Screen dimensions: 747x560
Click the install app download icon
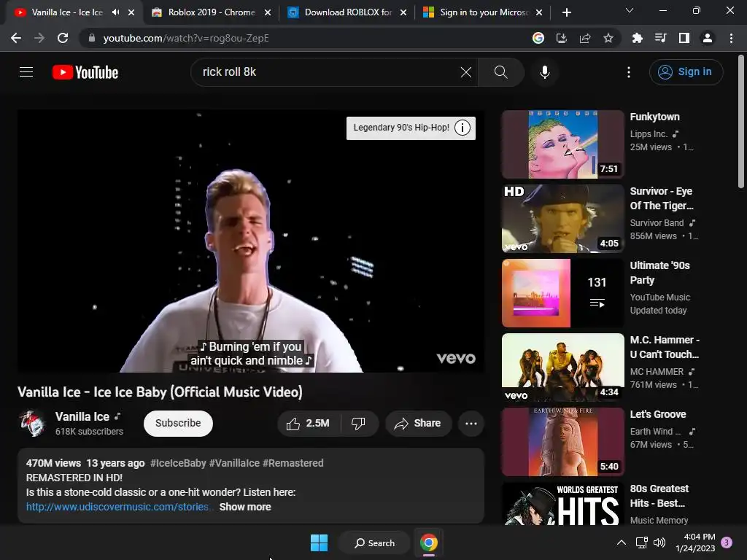pyautogui.click(x=562, y=38)
